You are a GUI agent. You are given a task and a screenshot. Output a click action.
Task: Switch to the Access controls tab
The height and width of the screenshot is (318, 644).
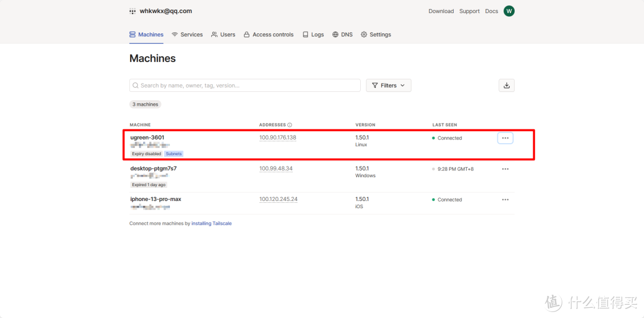point(268,35)
